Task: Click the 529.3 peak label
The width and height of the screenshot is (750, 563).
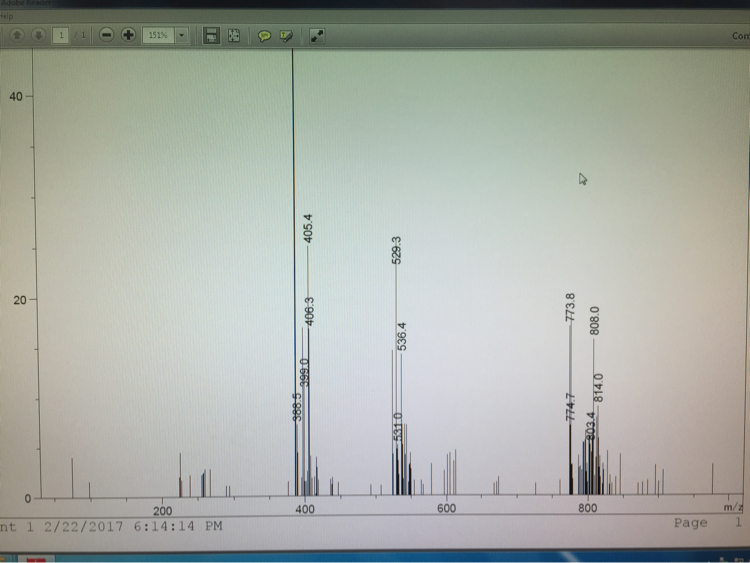Action: coord(396,250)
